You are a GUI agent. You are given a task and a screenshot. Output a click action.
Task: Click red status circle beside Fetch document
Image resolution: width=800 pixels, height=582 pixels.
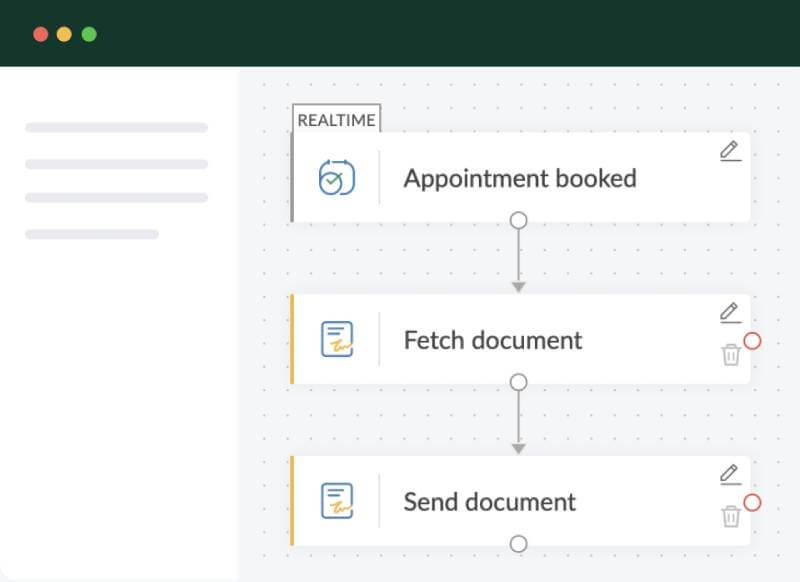[753, 341]
